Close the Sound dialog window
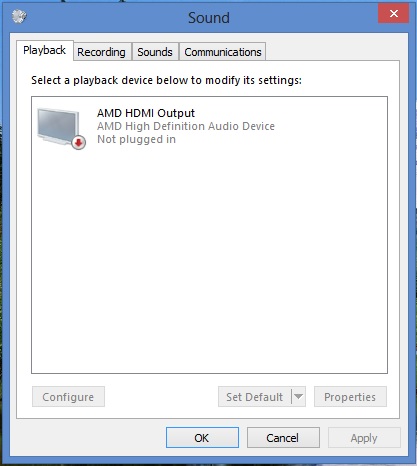The width and height of the screenshot is (417, 466). 393,14
